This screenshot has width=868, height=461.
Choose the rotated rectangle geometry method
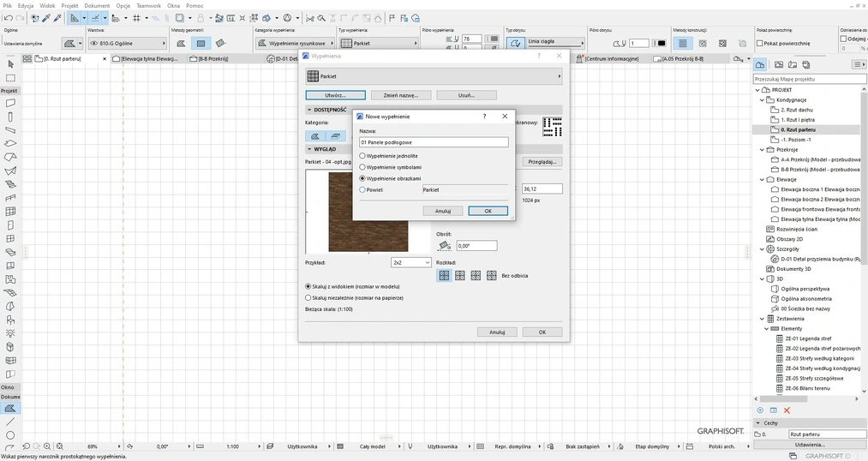point(220,43)
